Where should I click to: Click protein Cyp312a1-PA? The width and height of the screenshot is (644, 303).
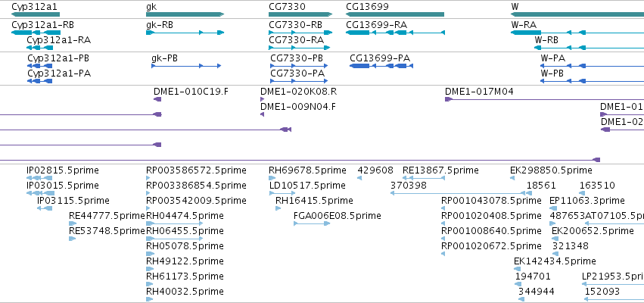pyautogui.click(x=40, y=81)
